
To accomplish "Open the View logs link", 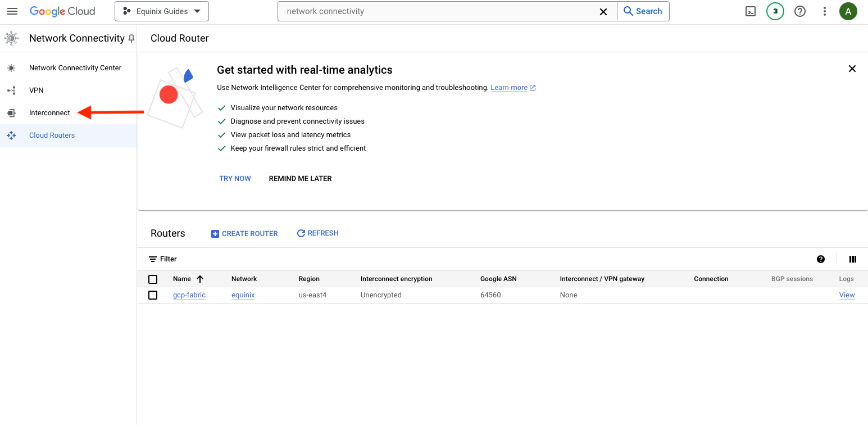I will click(847, 295).
